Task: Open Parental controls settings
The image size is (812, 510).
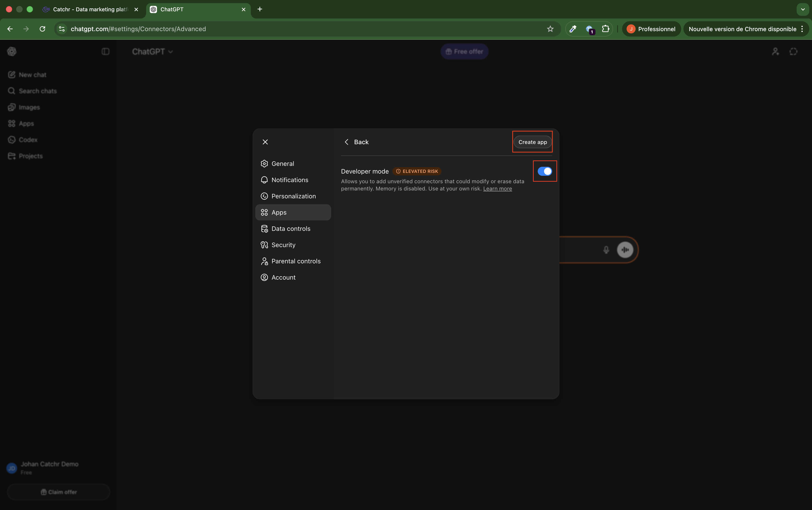Action: click(296, 261)
